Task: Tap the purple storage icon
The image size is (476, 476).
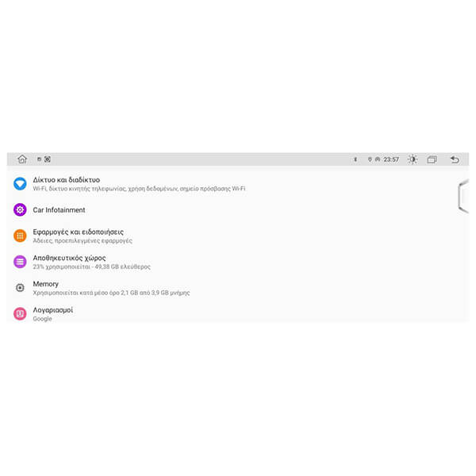Action: coord(20,262)
